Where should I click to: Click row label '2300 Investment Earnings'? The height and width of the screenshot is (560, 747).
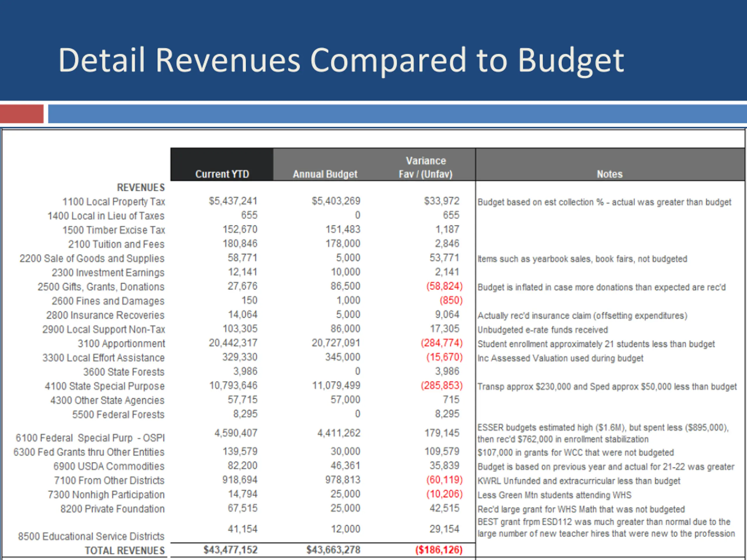coord(108,273)
